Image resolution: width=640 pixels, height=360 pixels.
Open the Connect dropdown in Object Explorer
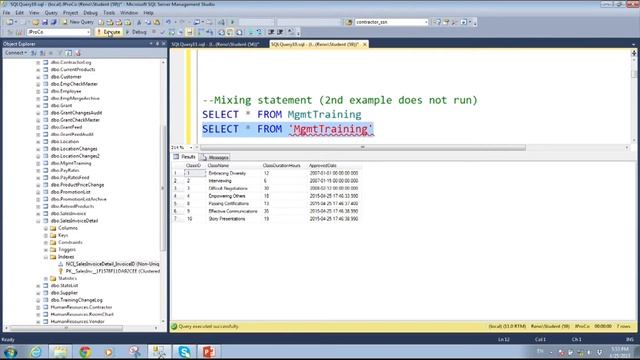click(x=16, y=53)
